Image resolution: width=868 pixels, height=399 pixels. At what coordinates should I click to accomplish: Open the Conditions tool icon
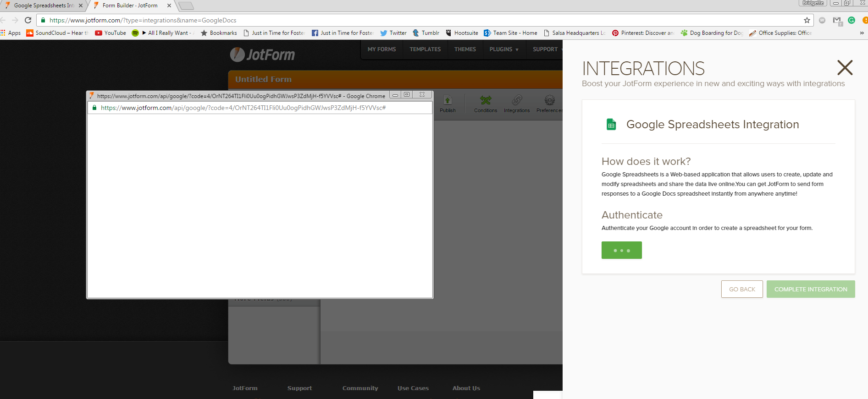[x=485, y=101]
